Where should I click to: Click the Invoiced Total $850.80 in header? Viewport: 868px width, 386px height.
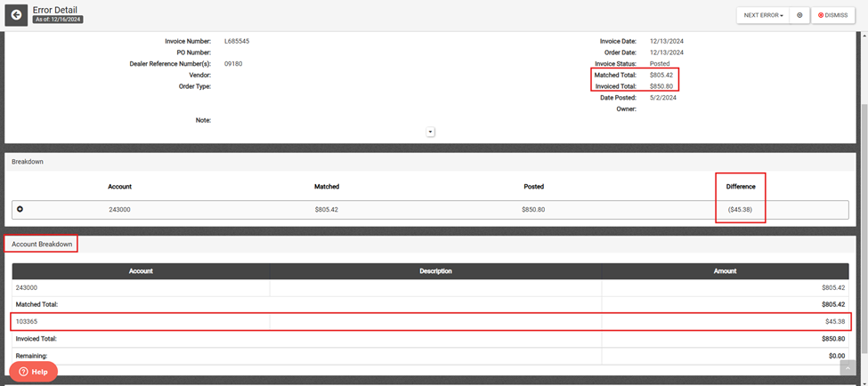(x=661, y=86)
